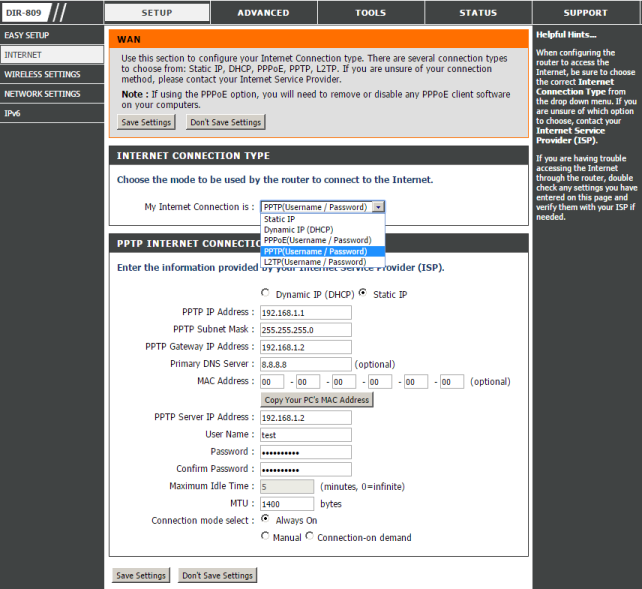Open the SUPPORT tab
This screenshot has width=642, height=589.
[x=585, y=13]
